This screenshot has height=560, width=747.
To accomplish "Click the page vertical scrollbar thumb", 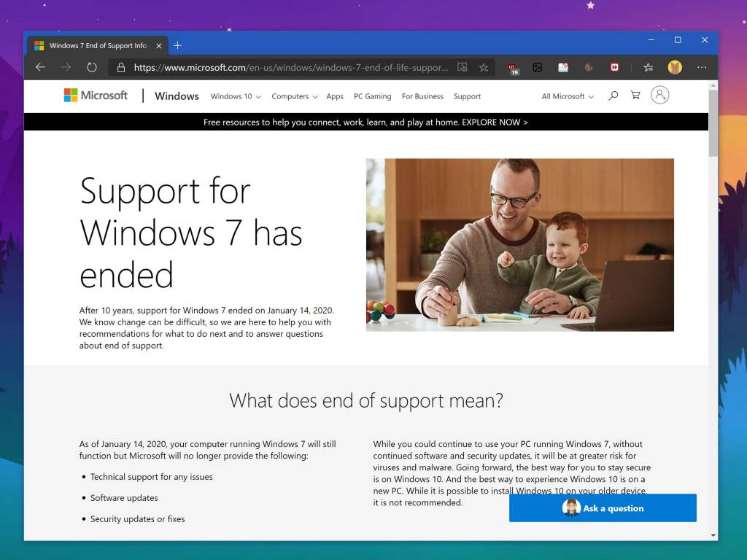I will click(x=713, y=122).
